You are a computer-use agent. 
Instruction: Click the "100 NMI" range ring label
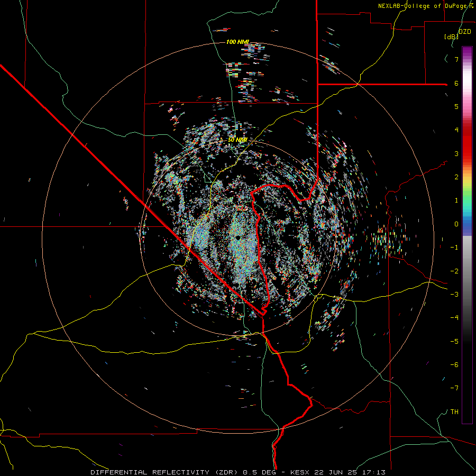pos(237,42)
